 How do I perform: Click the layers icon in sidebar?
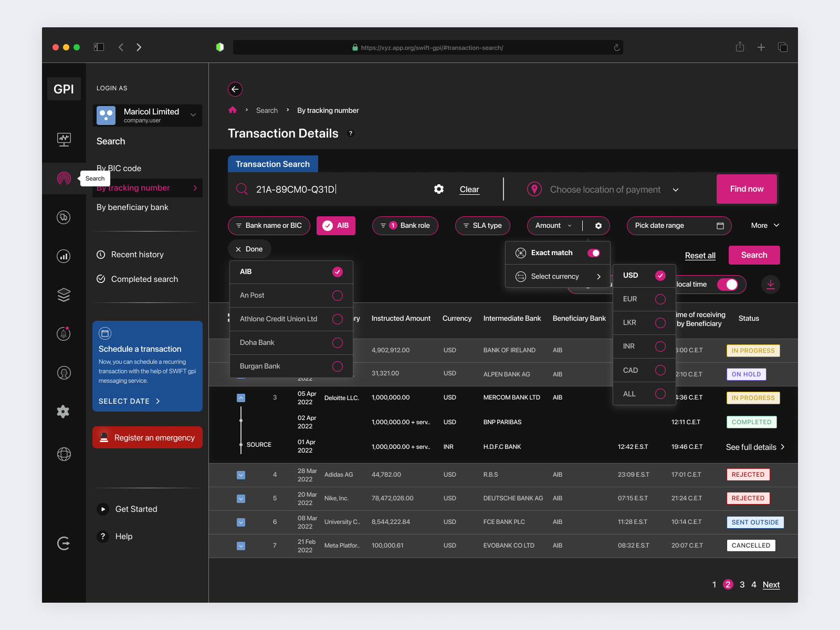click(64, 295)
